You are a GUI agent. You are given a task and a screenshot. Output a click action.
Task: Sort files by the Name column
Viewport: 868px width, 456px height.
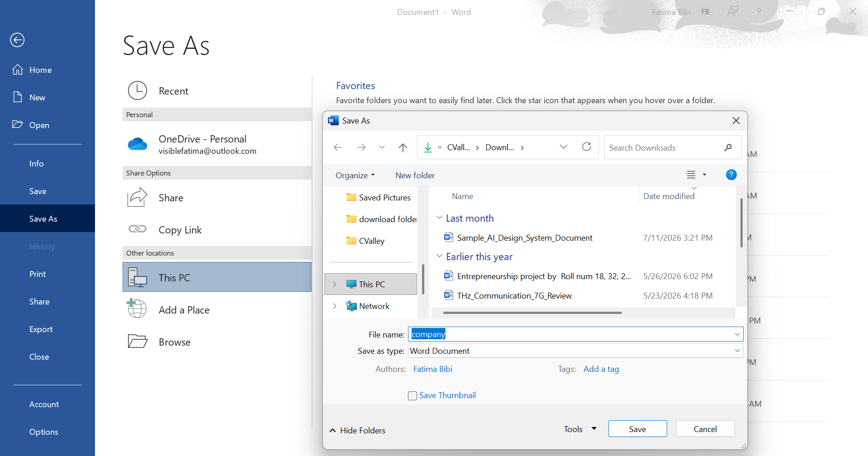click(x=462, y=196)
